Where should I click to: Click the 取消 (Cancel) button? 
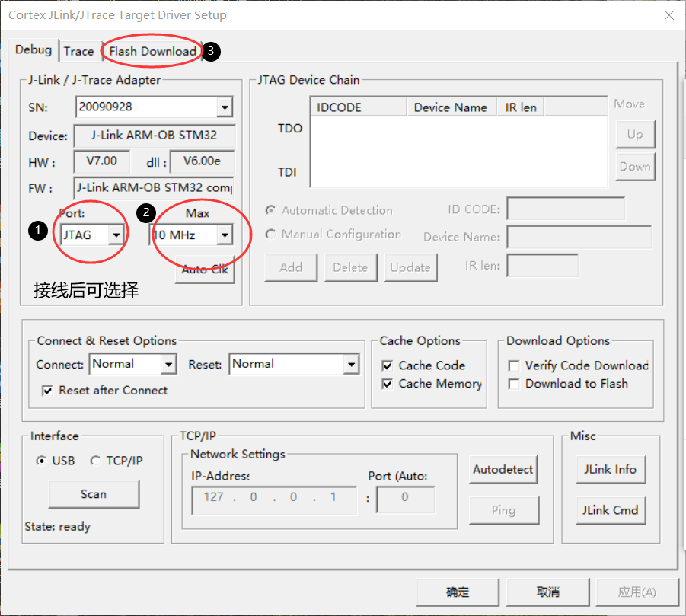tap(548, 592)
